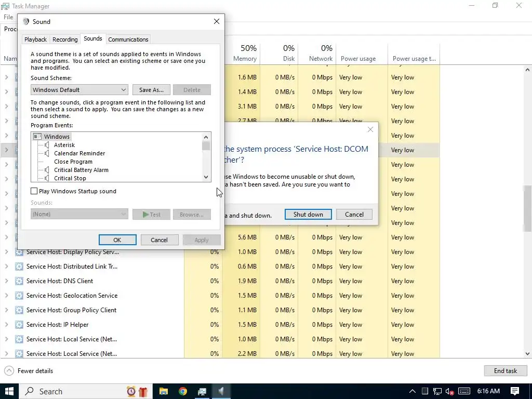Launch Google Chrome from taskbar
This screenshot has height=399, width=532.
pyautogui.click(x=183, y=391)
